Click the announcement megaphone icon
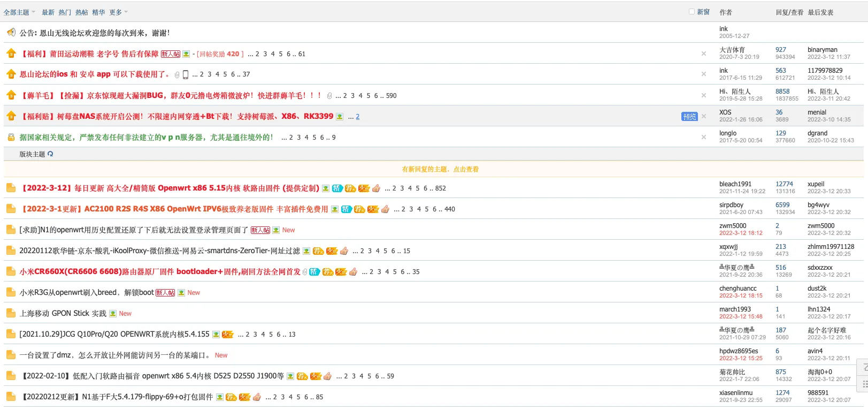This screenshot has height=410, width=868. point(11,33)
